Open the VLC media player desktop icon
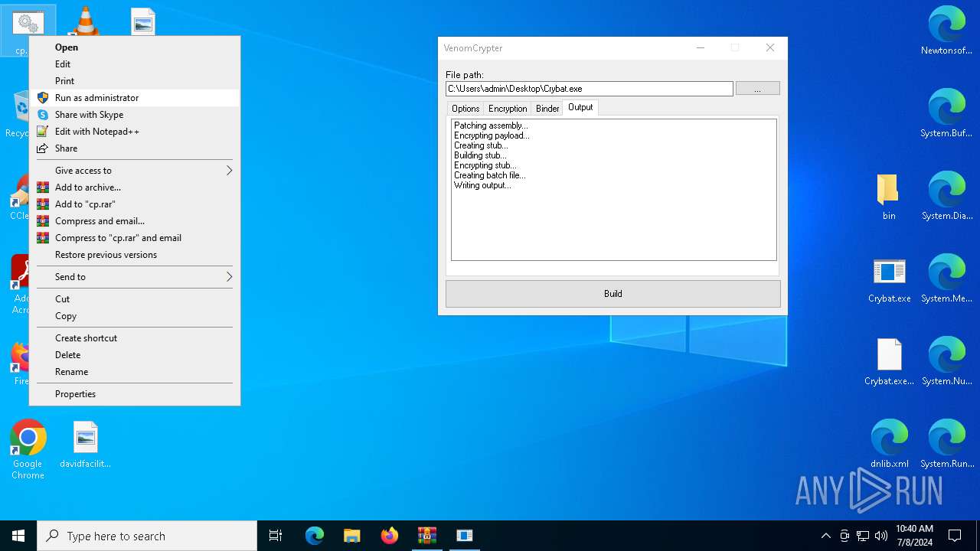This screenshot has width=980, height=551. point(85,21)
